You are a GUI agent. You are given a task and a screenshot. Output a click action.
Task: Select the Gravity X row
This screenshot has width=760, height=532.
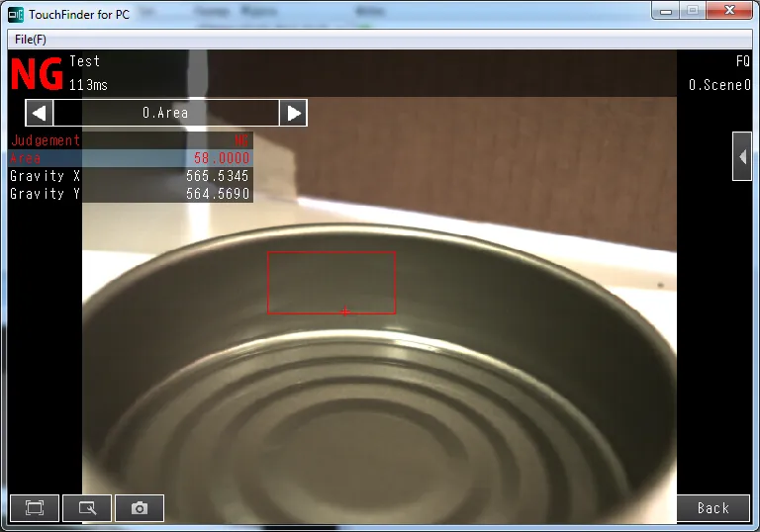131,176
